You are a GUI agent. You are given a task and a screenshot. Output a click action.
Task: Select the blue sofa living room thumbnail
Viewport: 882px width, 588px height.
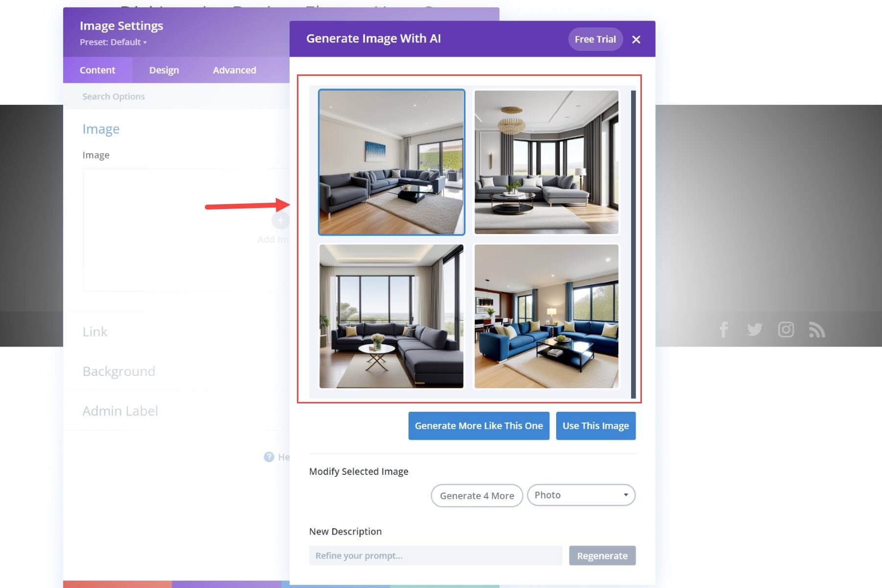(x=546, y=316)
